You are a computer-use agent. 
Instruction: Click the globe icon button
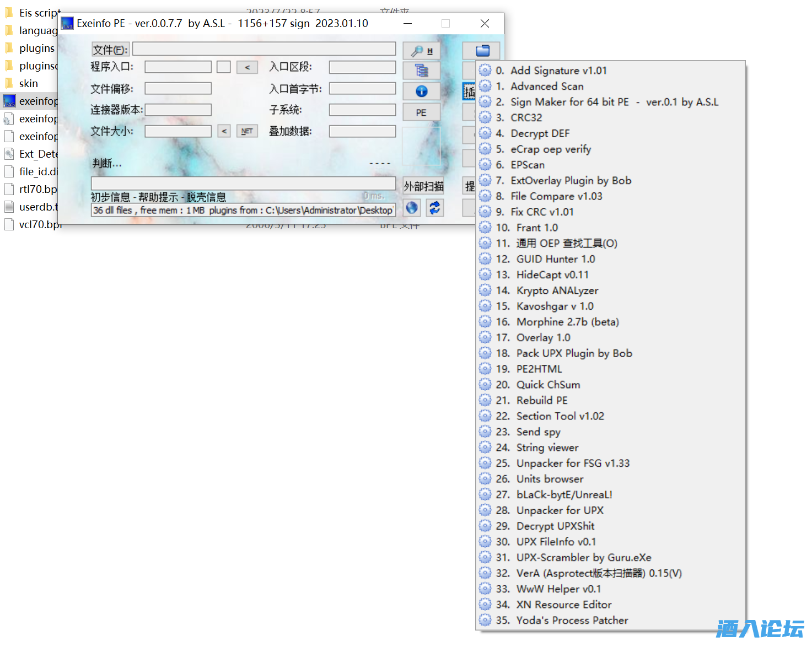(x=412, y=208)
